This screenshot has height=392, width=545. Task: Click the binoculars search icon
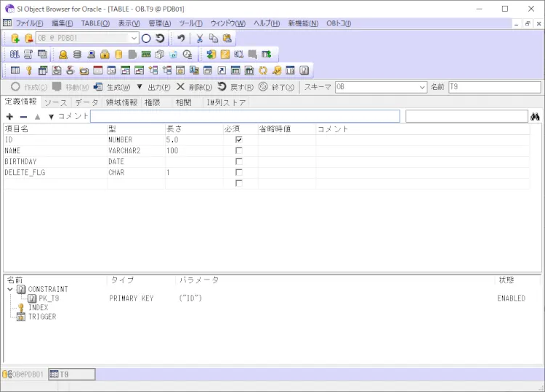click(x=536, y=116)
